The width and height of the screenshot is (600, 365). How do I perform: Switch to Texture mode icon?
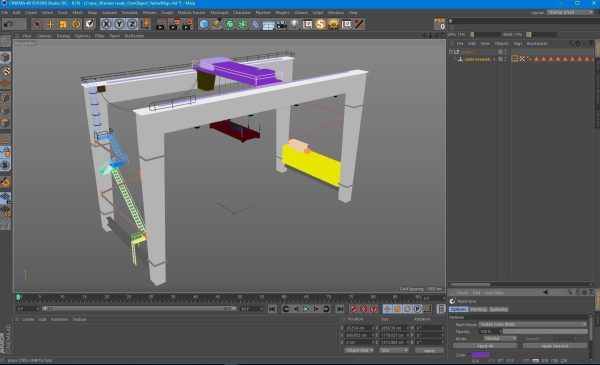[5, 71]
